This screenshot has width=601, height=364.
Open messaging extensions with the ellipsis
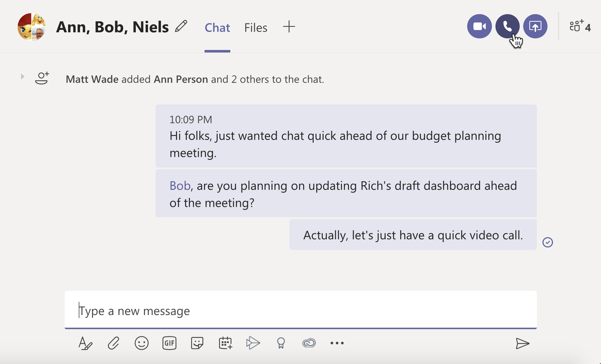pos(337,343)
